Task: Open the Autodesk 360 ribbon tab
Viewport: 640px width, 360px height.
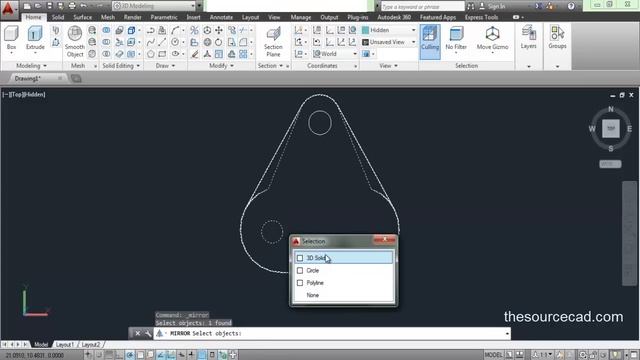Action: (393, 17)
